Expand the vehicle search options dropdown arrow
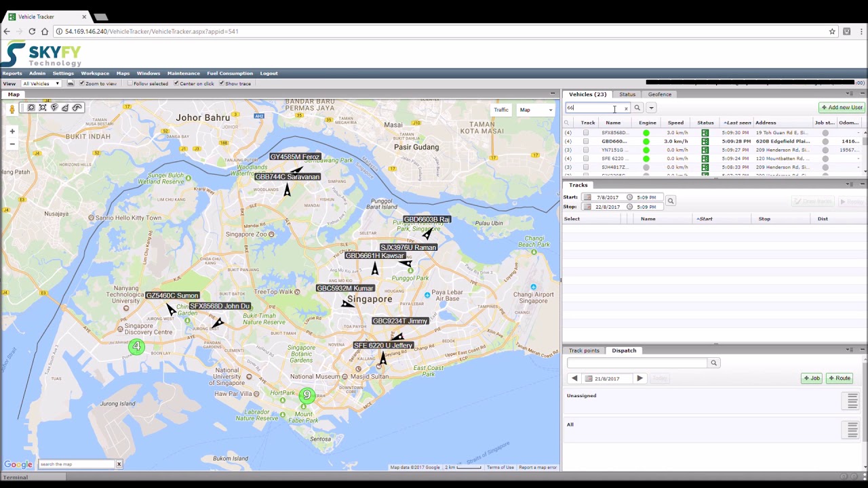Image resolution: width=868 pixels, height=488 pixels. coord(651,108)
